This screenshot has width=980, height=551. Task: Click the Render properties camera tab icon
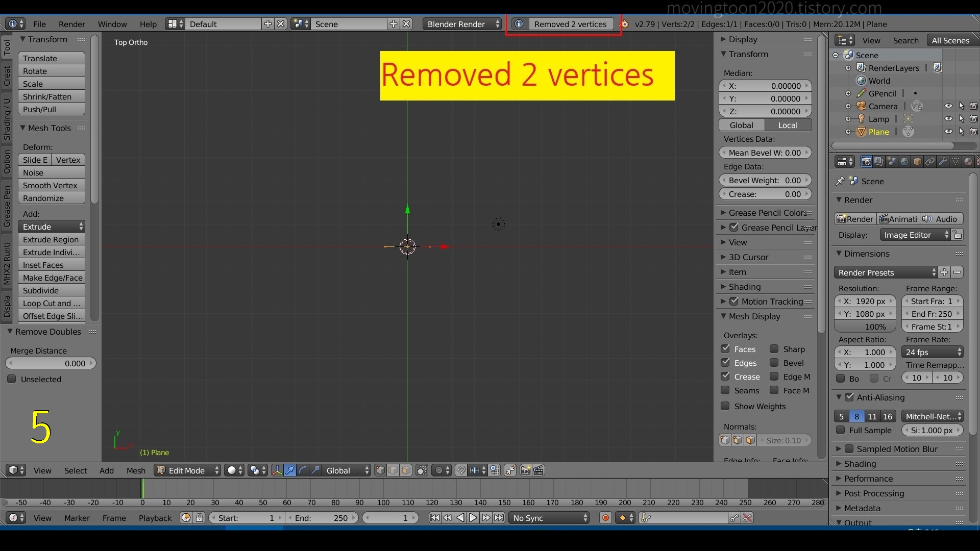click(866, 162)
